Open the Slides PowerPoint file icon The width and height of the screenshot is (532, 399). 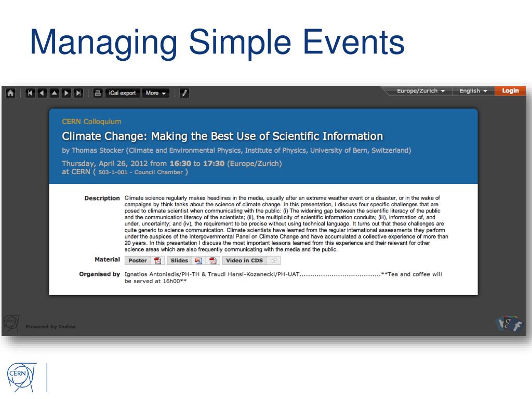click(x=199, y=261)
